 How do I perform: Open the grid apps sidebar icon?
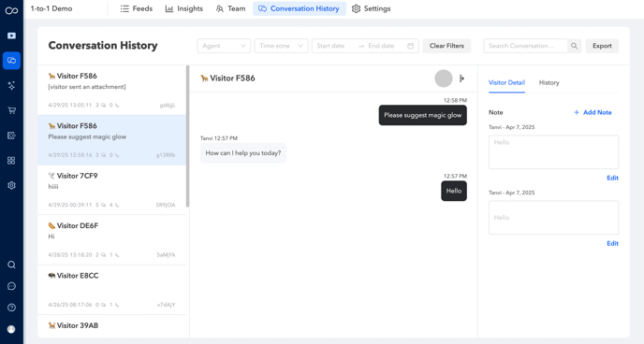(11, 160)
